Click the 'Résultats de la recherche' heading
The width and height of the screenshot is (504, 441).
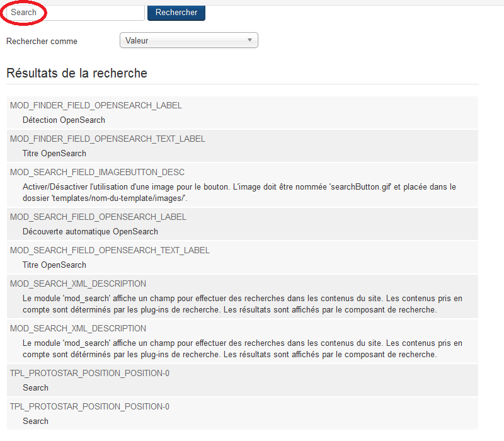pyautogui.click(x=77, y=73)
